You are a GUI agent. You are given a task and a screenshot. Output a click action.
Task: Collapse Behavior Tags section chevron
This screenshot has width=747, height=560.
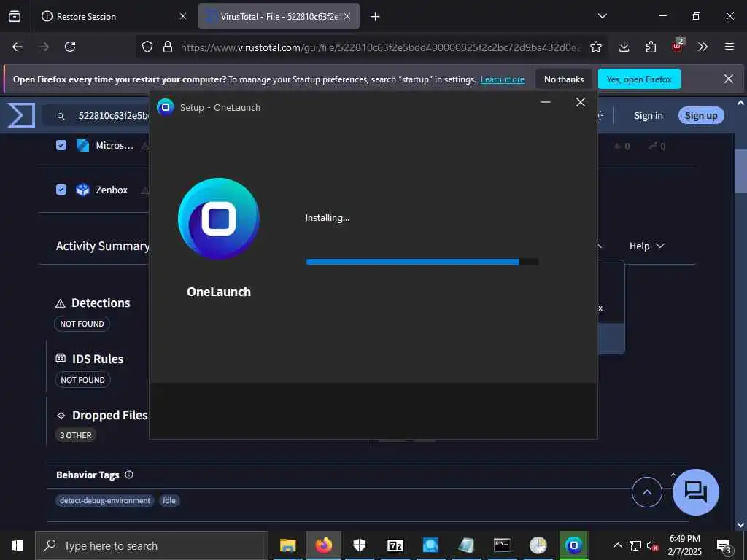[x=673, y=475]
